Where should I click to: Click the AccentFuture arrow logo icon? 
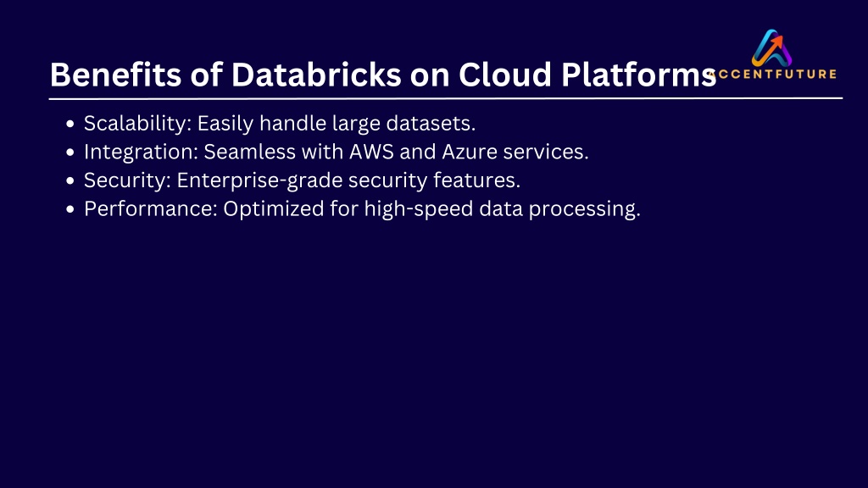(771, 48)
